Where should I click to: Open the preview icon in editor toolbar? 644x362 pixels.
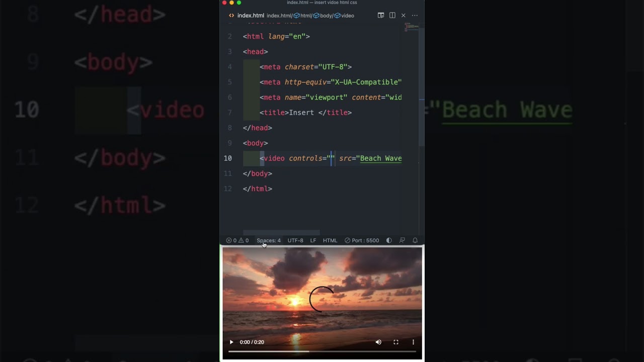(x=381, y=16)
